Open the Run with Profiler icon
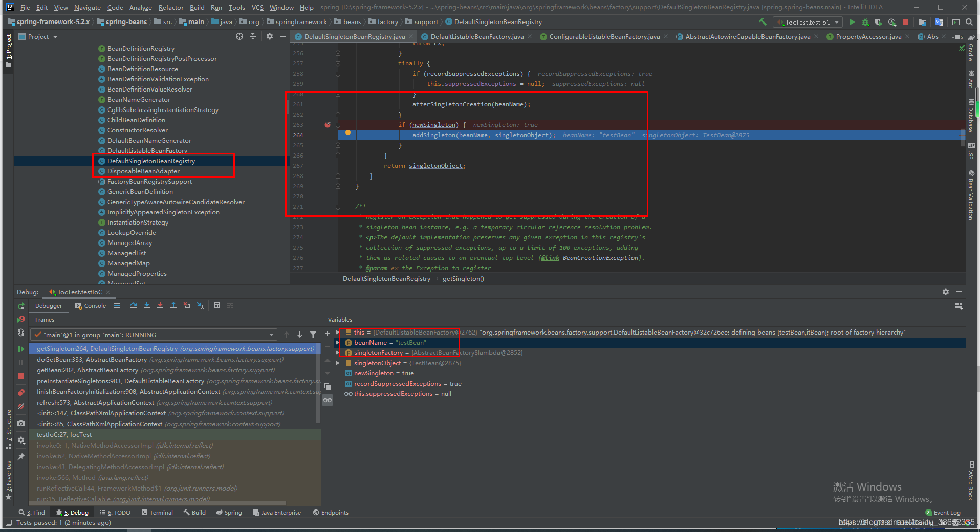This screenshot has width=980, height=532. coord(892,22)
